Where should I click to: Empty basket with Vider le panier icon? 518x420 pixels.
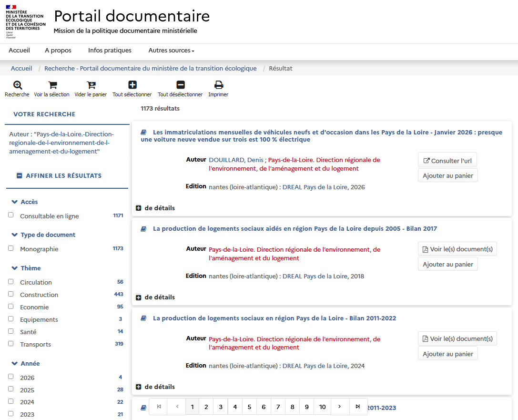pos(91,85)
